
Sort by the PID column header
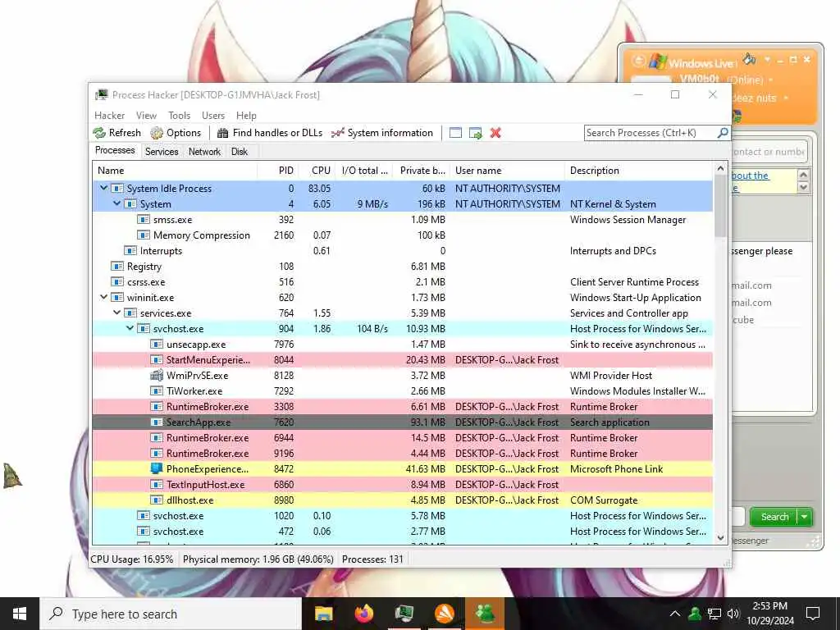coord(278,171)
